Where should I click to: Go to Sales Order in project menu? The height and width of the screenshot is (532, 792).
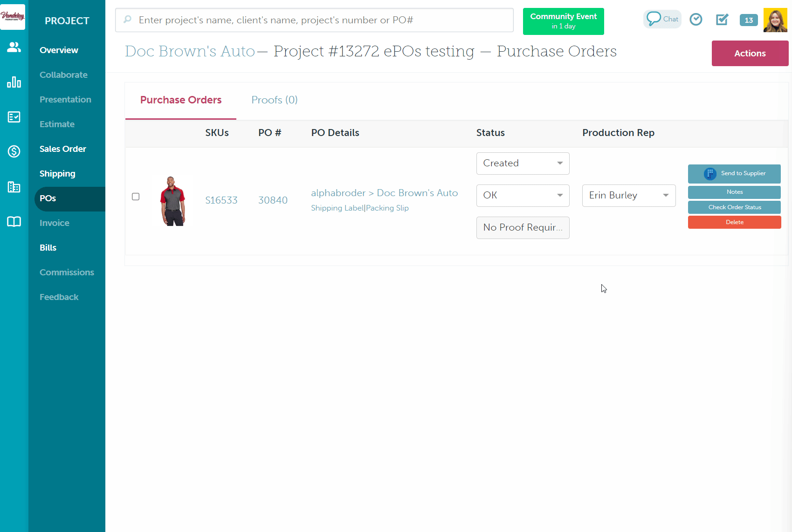(63, 149)
